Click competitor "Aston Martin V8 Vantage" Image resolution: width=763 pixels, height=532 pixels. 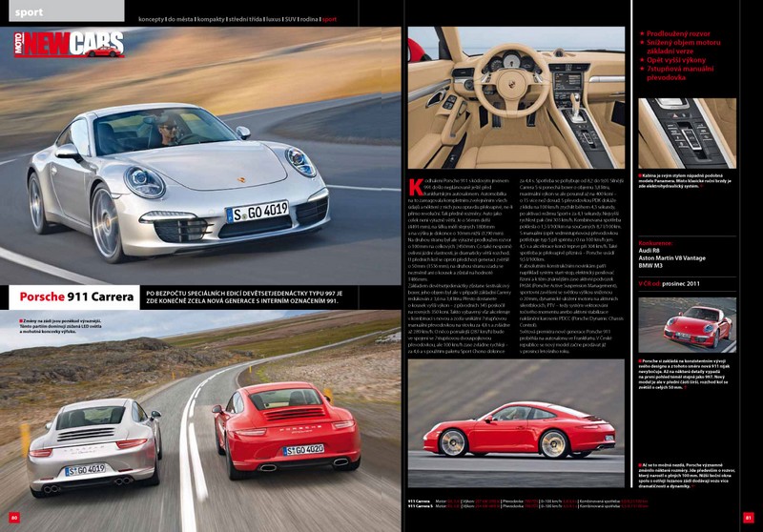click(672, 258)
